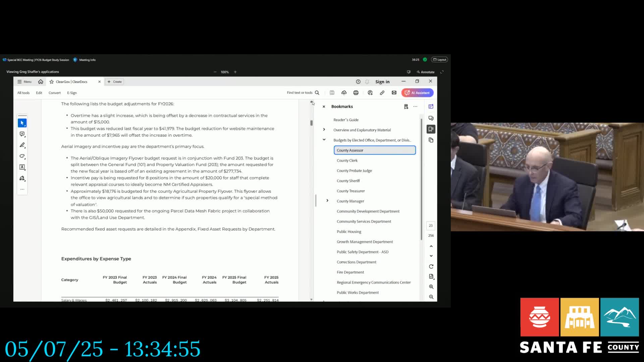Click the email envelope icon
Image resolution: width=644 pixels, height=362 pixels.
pos(394,93)
